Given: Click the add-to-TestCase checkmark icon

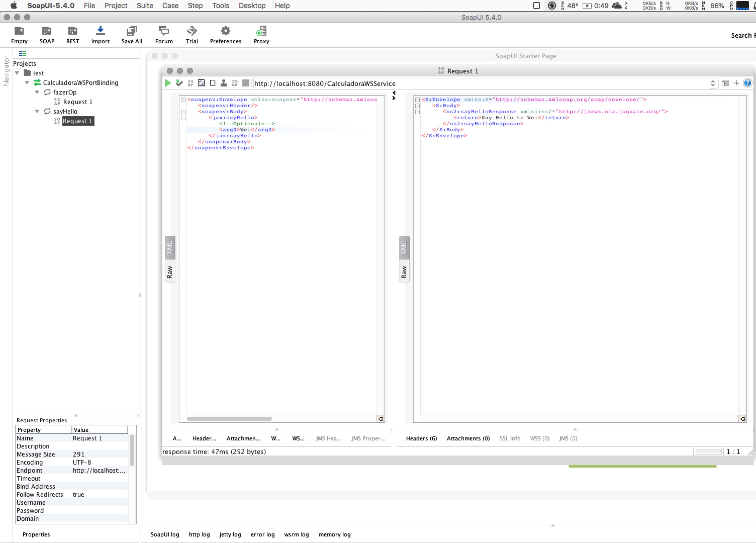Looking at the screenshot, I should point(179,83).
